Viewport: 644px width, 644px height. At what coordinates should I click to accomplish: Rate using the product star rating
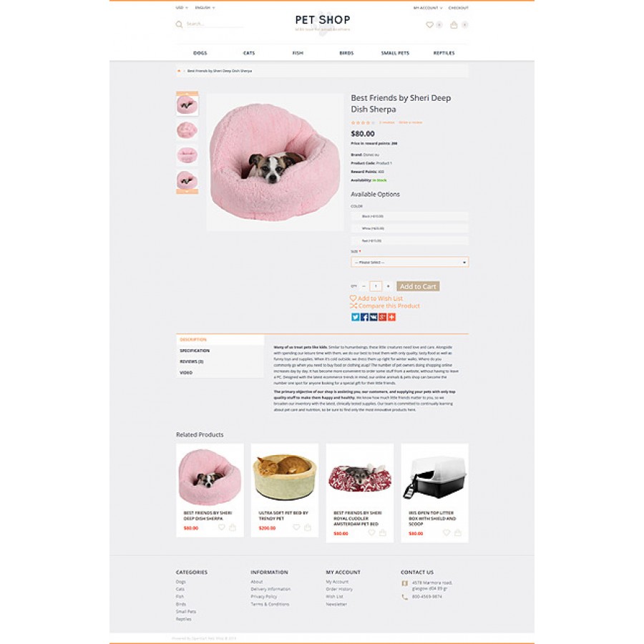[x=363, y=123]
